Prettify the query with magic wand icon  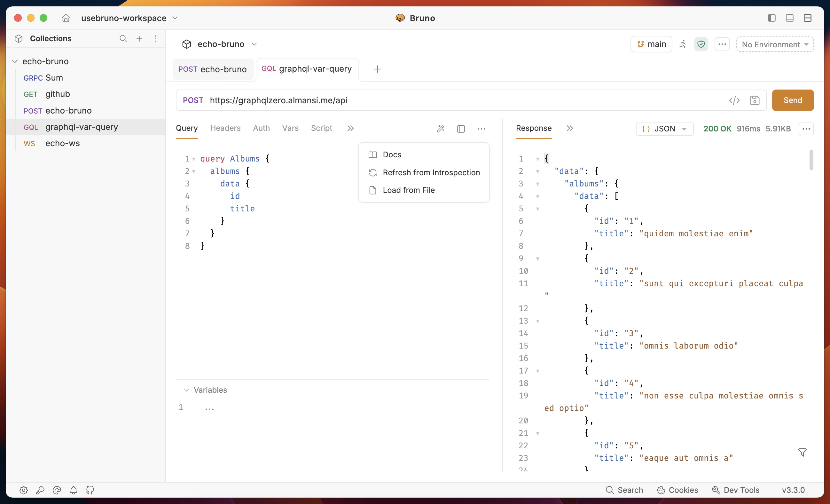pos(441,129)
